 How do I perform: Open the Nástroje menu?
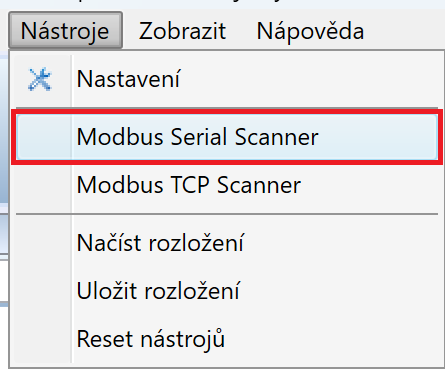[x=65, y=31]
